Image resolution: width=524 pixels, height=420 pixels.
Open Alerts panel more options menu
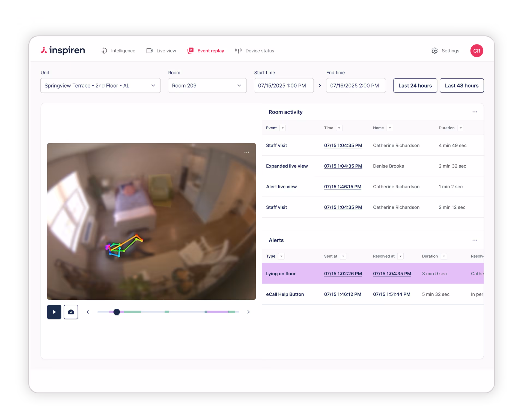[x=475, y=240]
